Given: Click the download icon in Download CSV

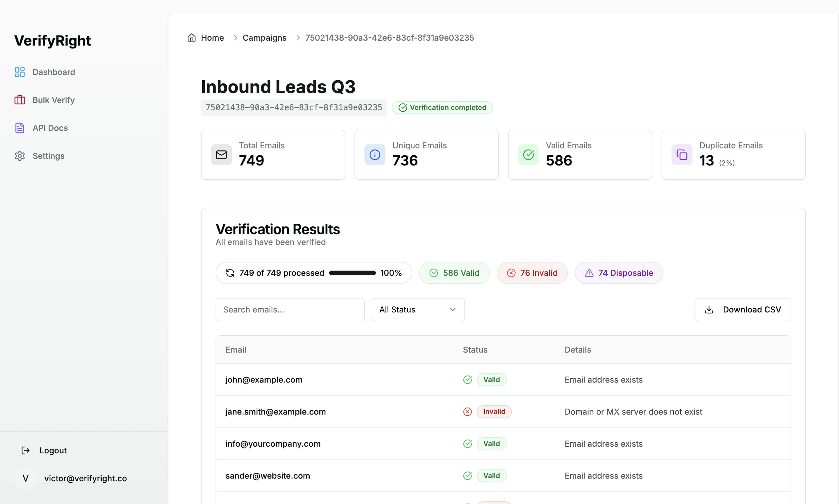Looking at the screenshot, I should pos(709,310).
